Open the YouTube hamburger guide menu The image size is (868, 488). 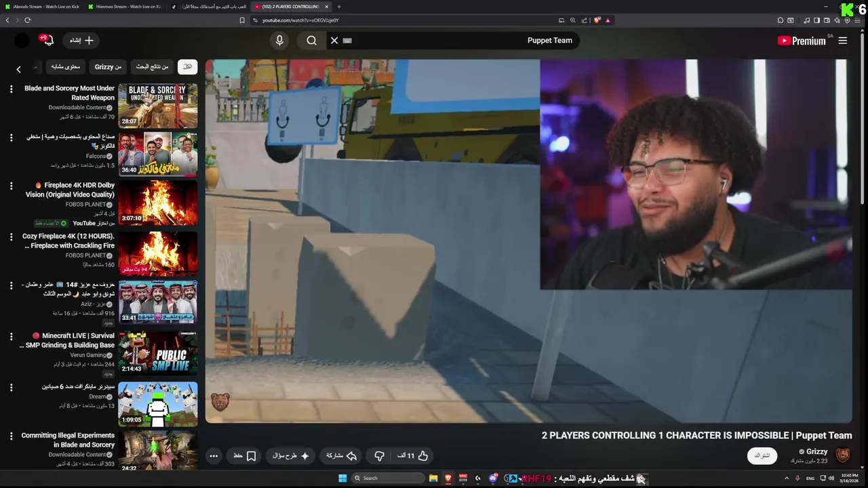pyautogui.click(x=842, y=41)
